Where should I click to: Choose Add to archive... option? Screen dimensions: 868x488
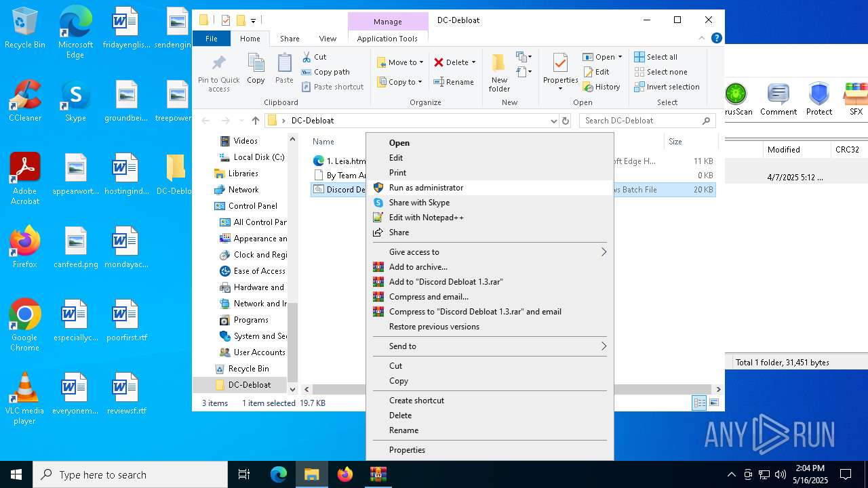pyautogui.click(x=418, y=267)
